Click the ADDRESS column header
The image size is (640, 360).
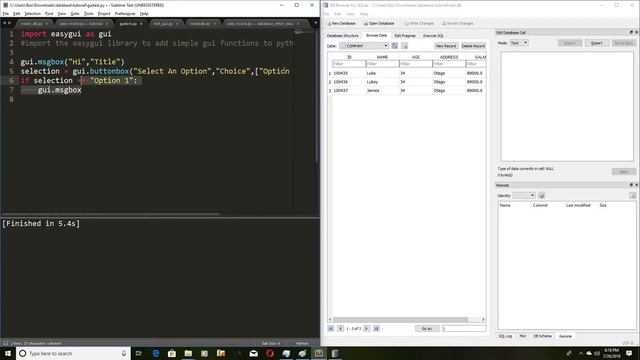coord(449,57)
